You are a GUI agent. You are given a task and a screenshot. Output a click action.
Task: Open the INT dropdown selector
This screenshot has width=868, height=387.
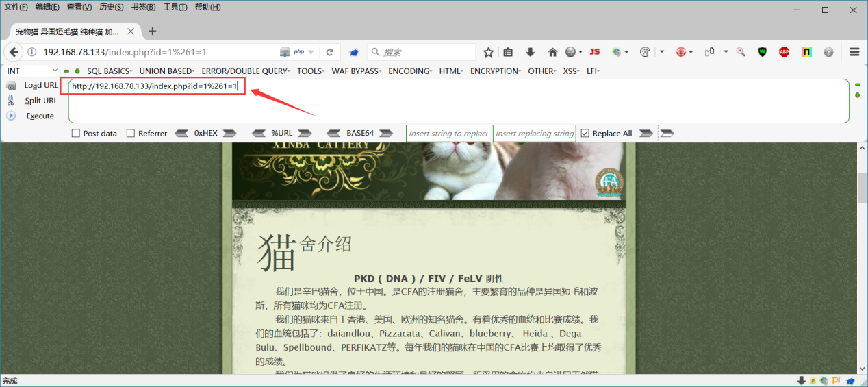pos(32,71)
